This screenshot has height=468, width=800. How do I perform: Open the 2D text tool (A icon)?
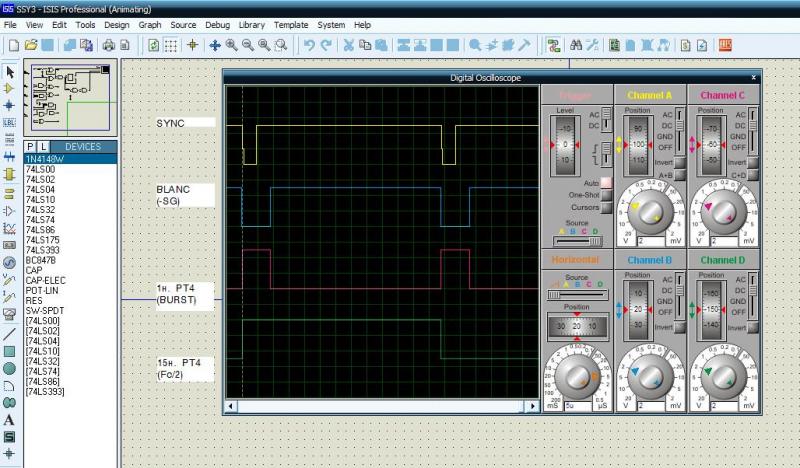[x=10, y=420]
